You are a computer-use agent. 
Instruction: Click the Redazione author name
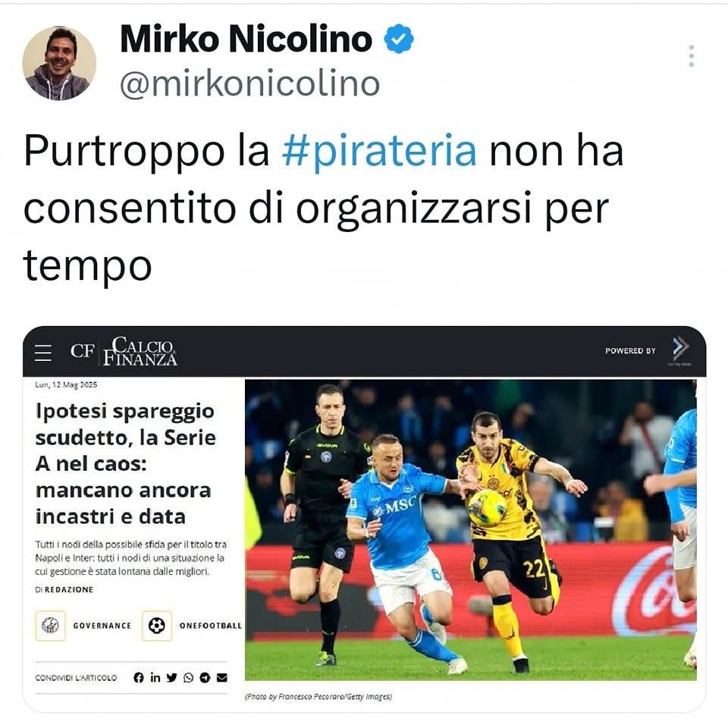pyautogui.click(x=69, y=589)
